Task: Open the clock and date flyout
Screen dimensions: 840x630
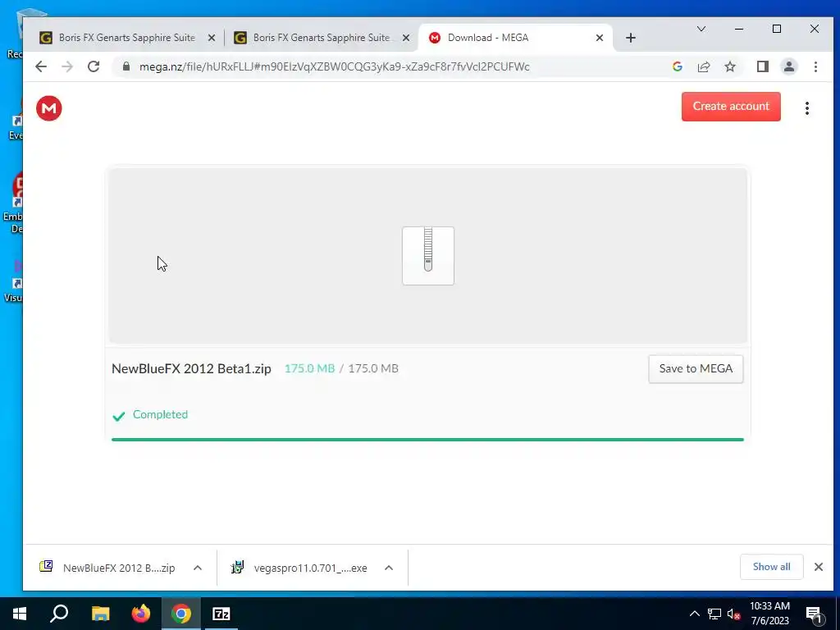Action: (769, 614)
